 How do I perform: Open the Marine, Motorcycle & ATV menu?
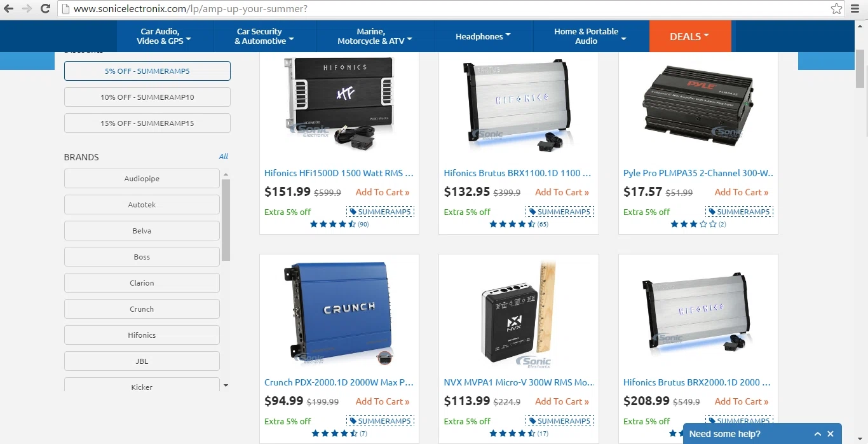[x=375, y=36]
